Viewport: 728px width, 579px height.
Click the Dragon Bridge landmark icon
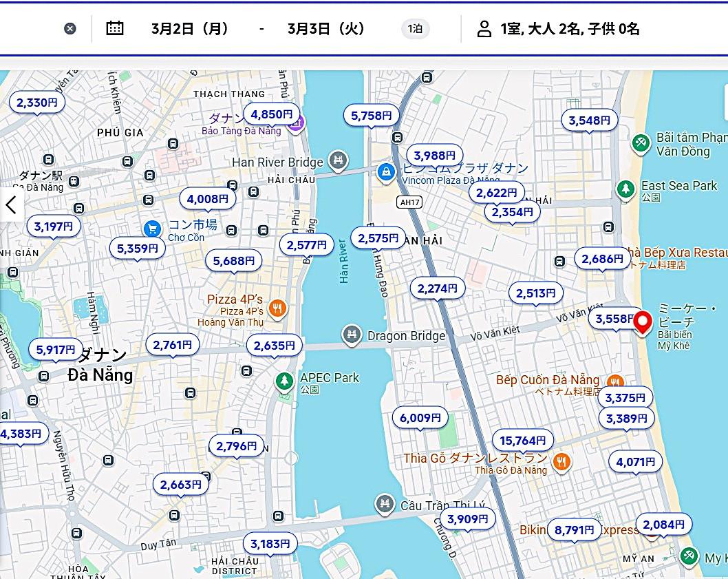pyautogui.click(x=352, y=335)
